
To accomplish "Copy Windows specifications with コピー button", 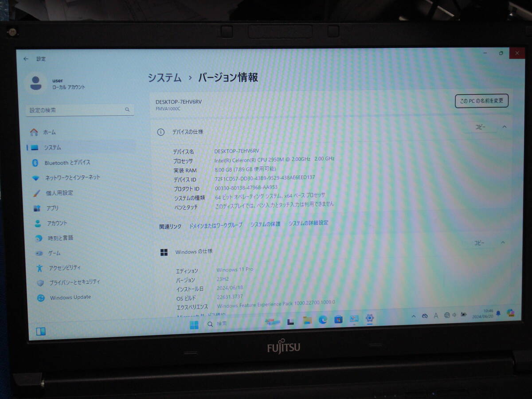I will click(x=479, y=243).
